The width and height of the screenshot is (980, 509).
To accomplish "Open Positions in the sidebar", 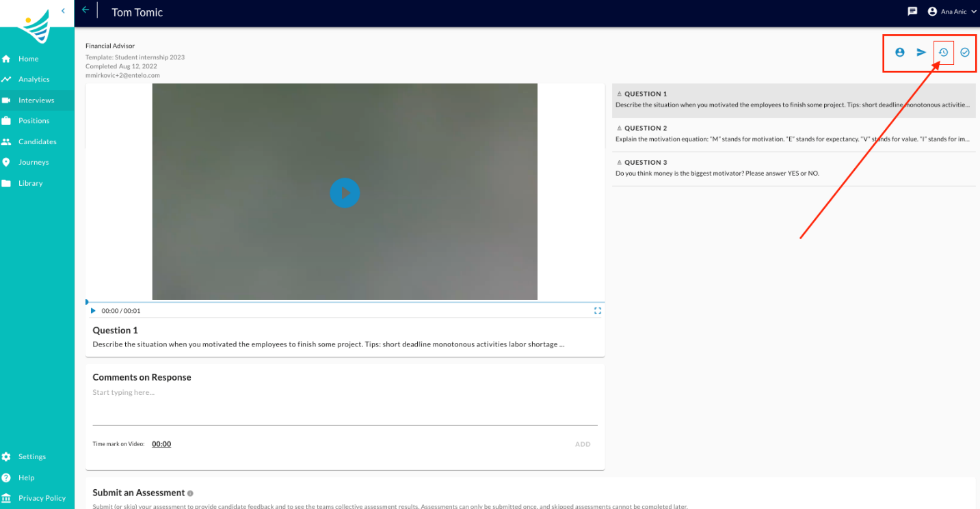I will coord(37,121).
